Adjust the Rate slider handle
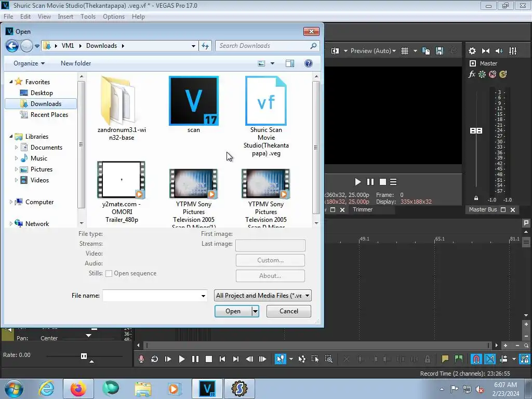 (84, 356)
